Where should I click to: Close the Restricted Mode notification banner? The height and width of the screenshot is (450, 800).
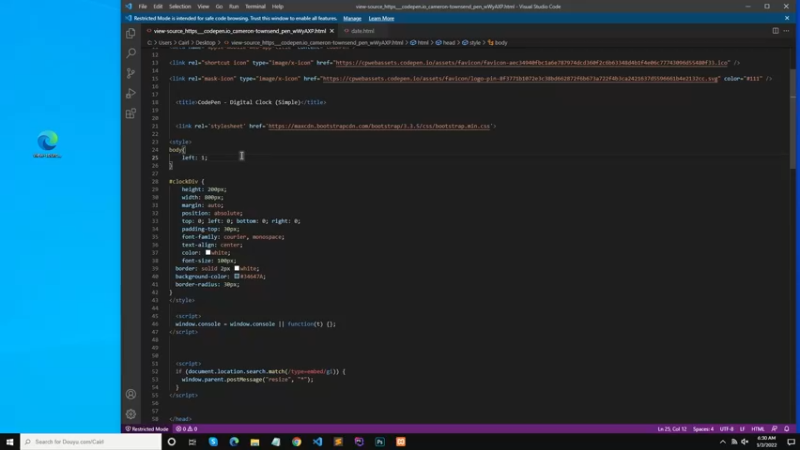coord(787,18)
